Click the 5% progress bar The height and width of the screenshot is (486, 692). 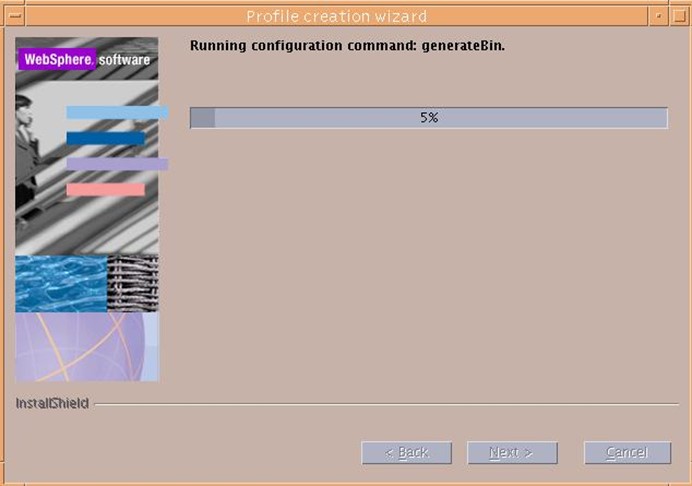pyautogui.click(x=429, y=118)
